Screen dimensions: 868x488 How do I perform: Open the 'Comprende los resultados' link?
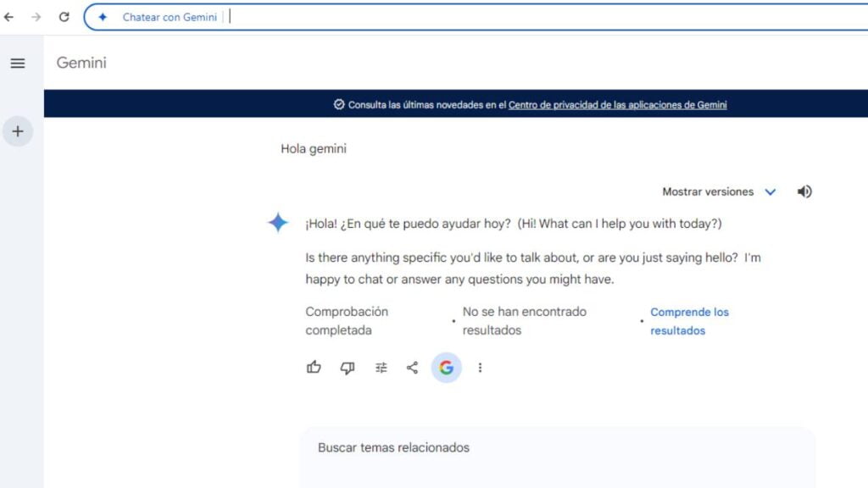[689, 321]
